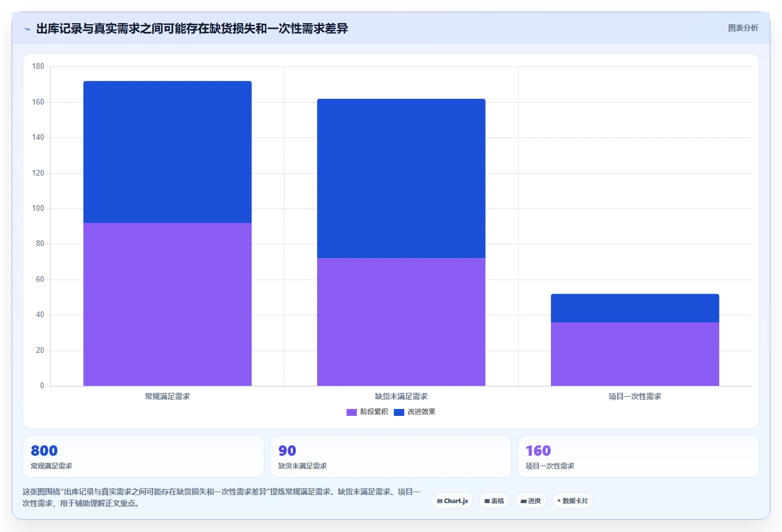Click the 数据卡片 tag icon

(x=559, y=501)
